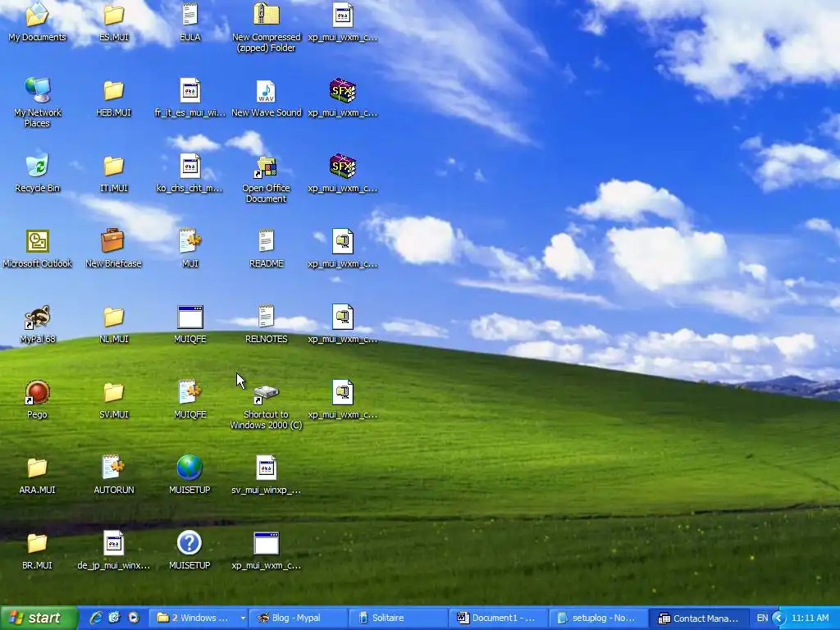Switch to the Blog - Mypal taskbar button
This screenshot has height=630, width=840.
[x=299, y=618]
